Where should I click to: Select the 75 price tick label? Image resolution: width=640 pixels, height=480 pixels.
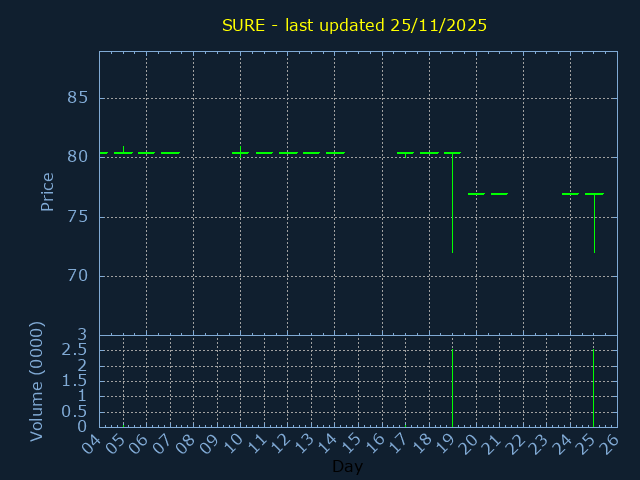point(78,217)
